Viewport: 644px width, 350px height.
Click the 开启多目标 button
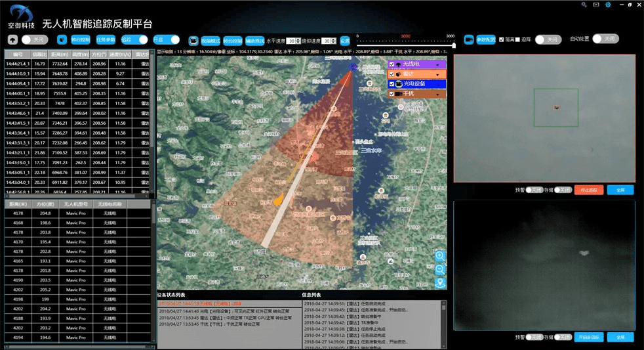pos(587,337)
